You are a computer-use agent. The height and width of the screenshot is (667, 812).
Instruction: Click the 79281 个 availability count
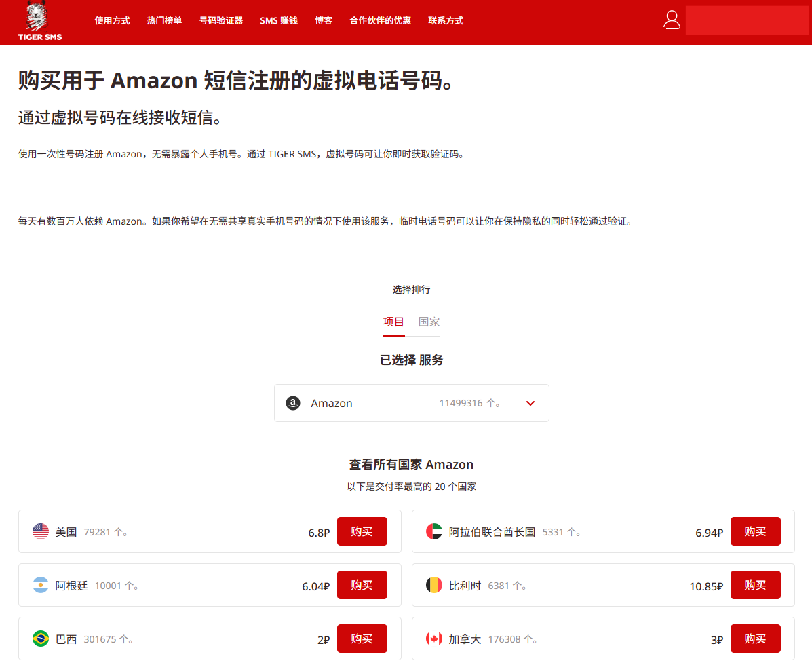pos(106,532)
